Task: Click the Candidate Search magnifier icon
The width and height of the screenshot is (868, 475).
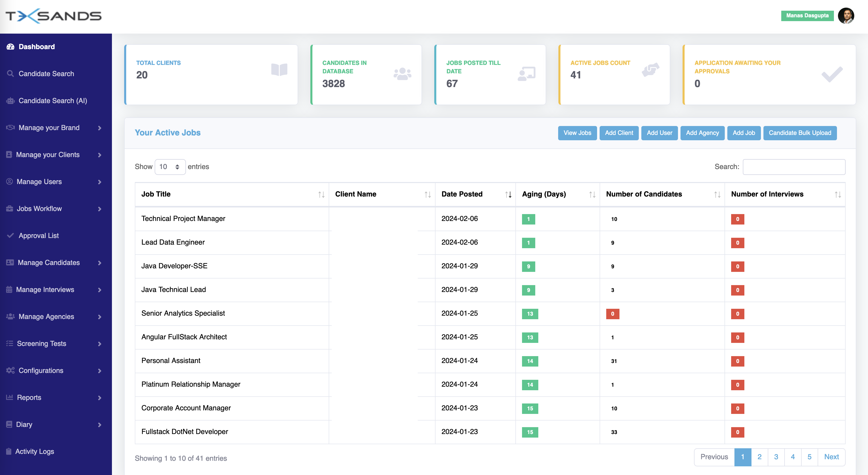Action: 10,74
